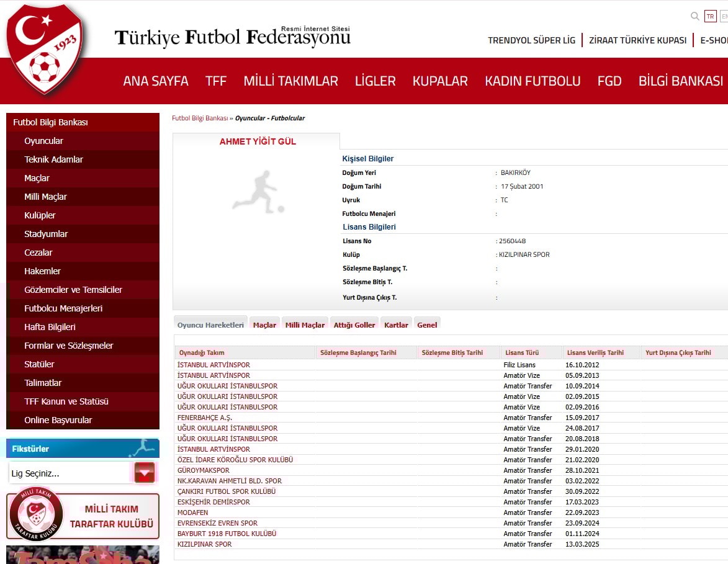Open Talimatlar sidebar link
728x564 pixels.
pos(83,382)
